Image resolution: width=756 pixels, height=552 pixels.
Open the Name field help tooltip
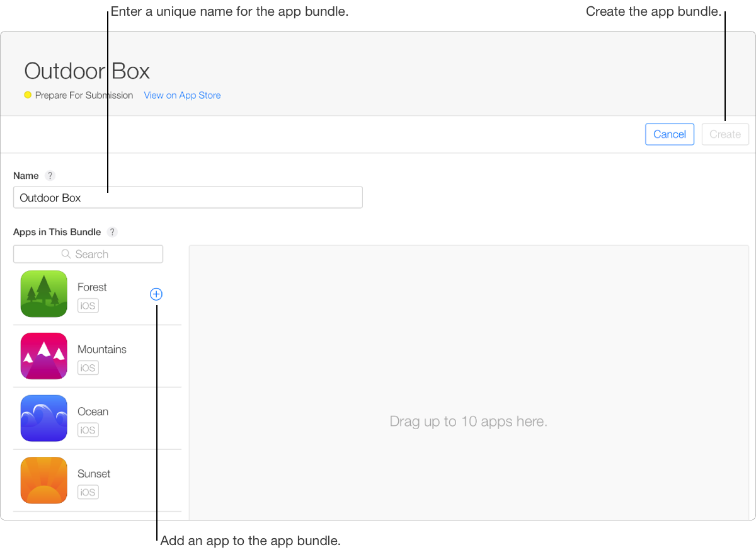tap(50, 176)
